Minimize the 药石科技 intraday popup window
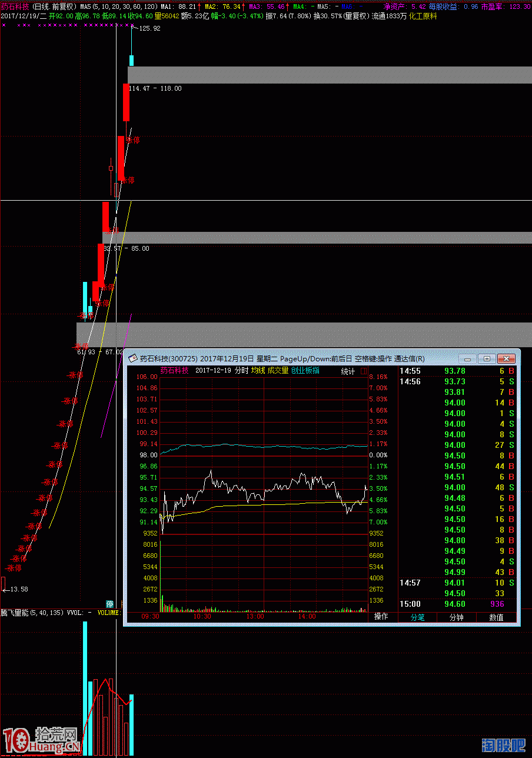The height and width of the screenshot is (758, 532). coord(468,358)
